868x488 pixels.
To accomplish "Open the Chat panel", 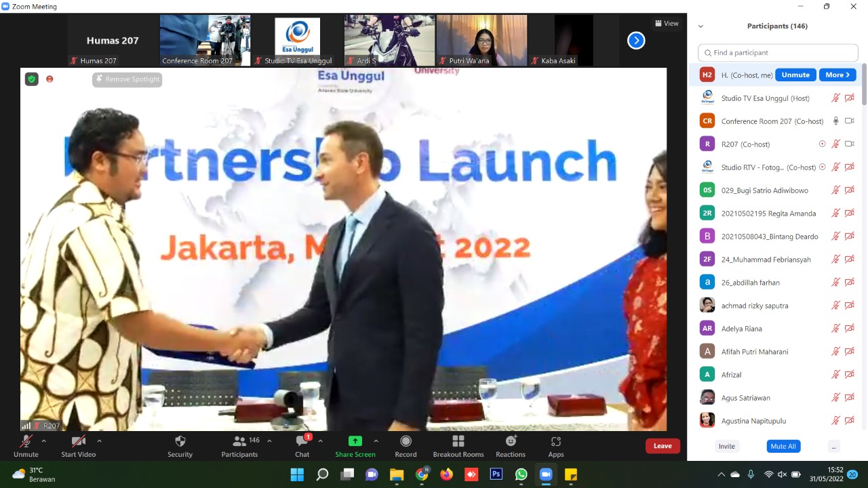I will point(302,446).
